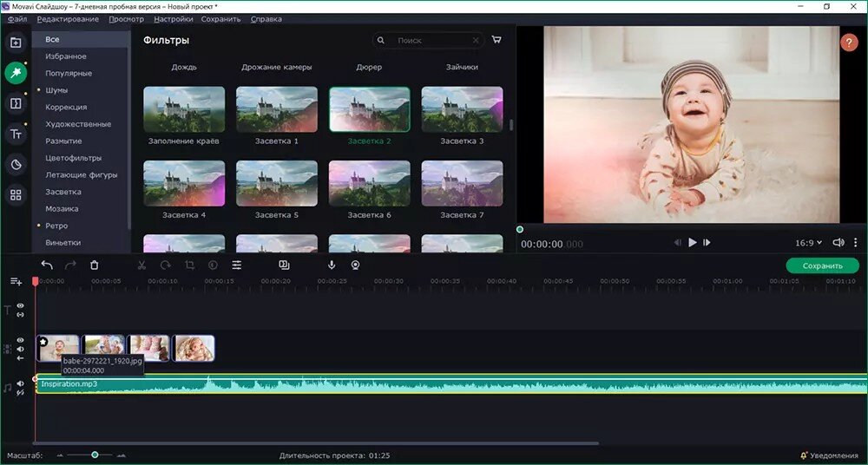Start voice recording with the microphone icon

(332, 265)
